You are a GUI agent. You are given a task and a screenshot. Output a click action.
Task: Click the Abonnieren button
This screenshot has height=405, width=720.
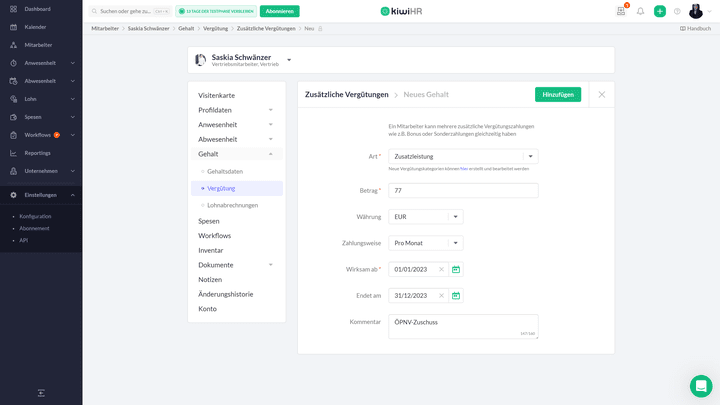[279, 11]
